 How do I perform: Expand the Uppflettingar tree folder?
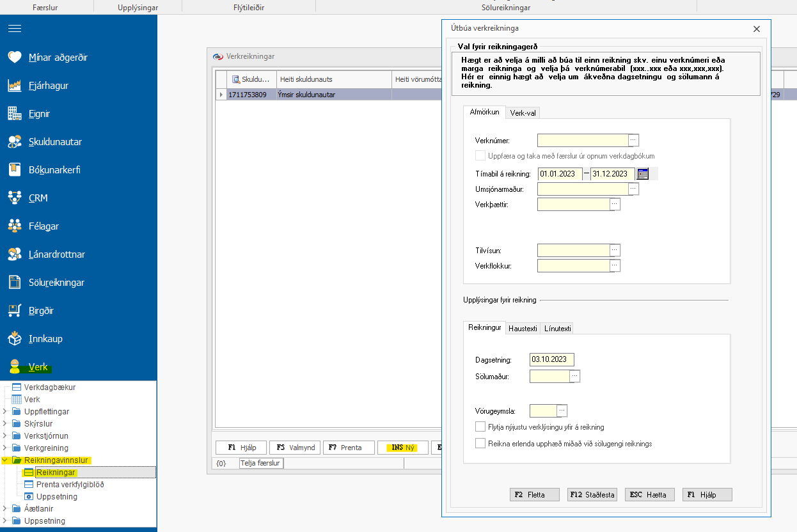click(x=6, y=412)
